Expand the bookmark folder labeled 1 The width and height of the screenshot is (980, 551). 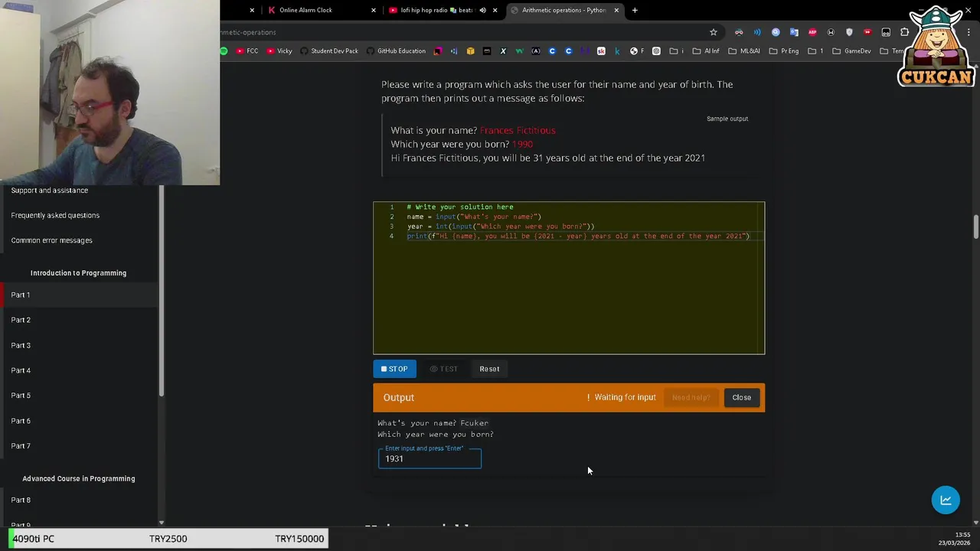coord(815,51)
